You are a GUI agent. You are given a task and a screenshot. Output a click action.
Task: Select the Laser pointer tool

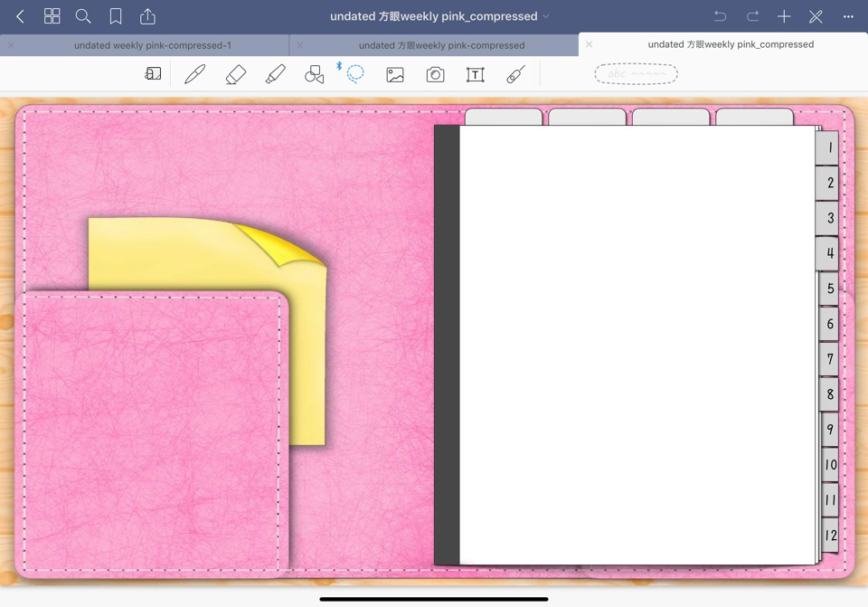(x=514, y=73)
